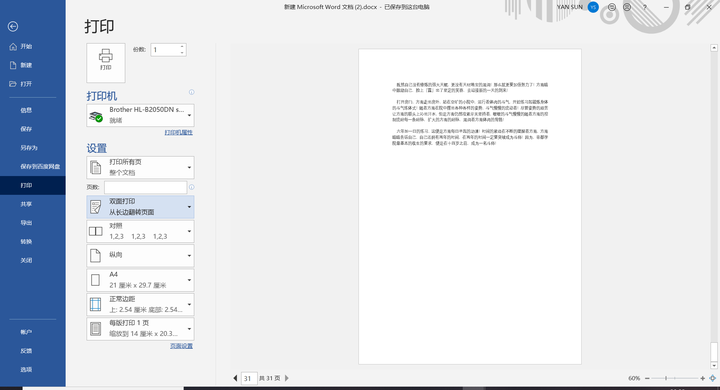Open the 新建 new document page

click(x=33, y=65)
